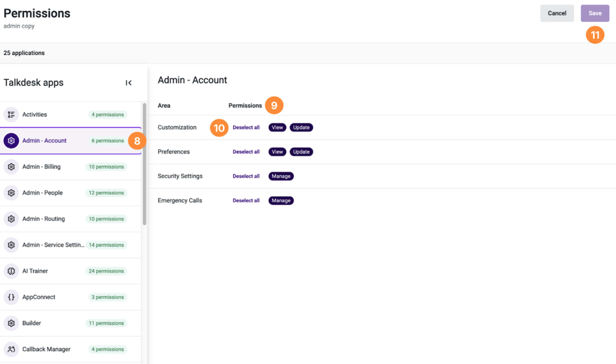Click the 25 applications text
The image size is (616, 364).
coord(24,53)
